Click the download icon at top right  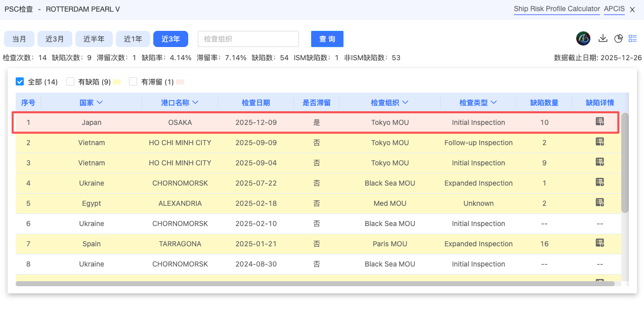[x=603, y=38]
